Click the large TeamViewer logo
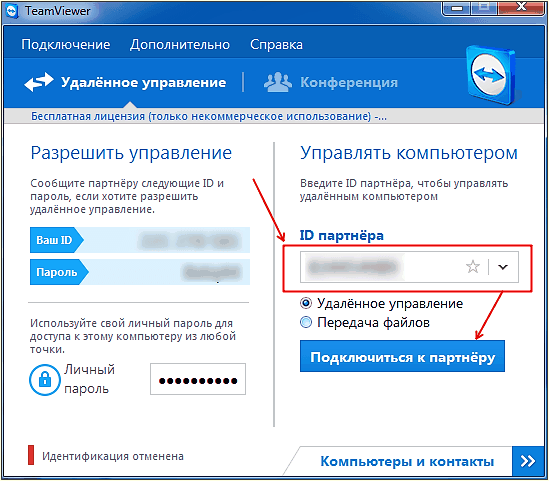Screen dimensions: 549x481 [x=491, y=75]
